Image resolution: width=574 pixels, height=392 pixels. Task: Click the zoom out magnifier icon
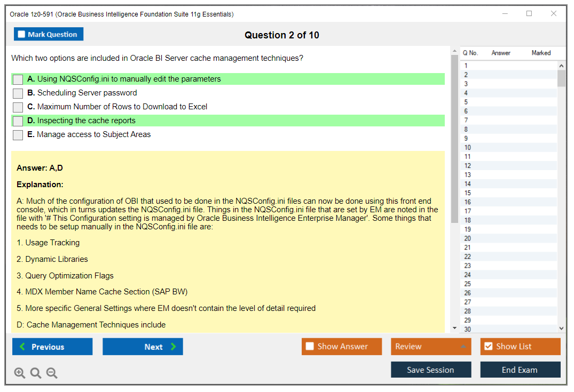[x=52, y=373]
